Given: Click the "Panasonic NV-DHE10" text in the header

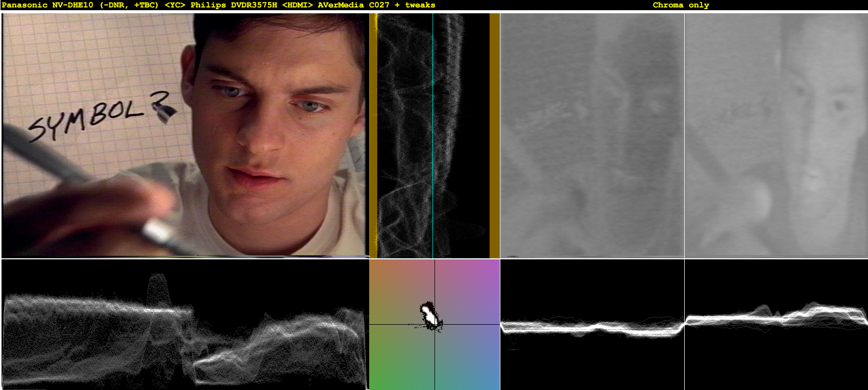Looking at the screenshot, I should [47, 5].
